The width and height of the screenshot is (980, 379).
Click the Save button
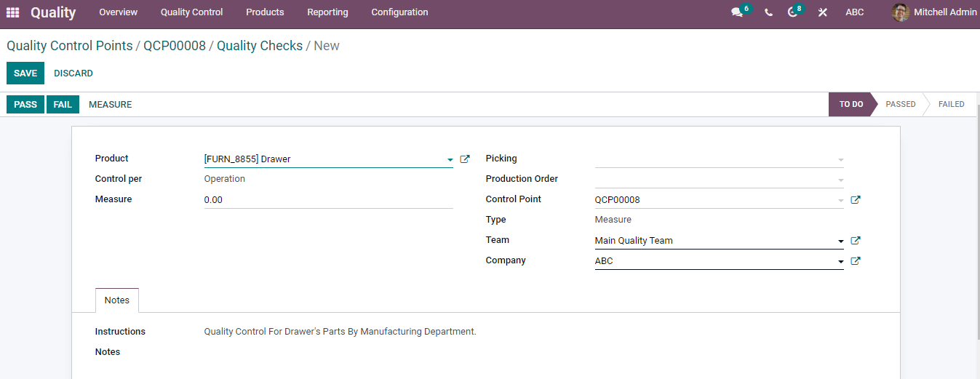(x=25, y=73)
